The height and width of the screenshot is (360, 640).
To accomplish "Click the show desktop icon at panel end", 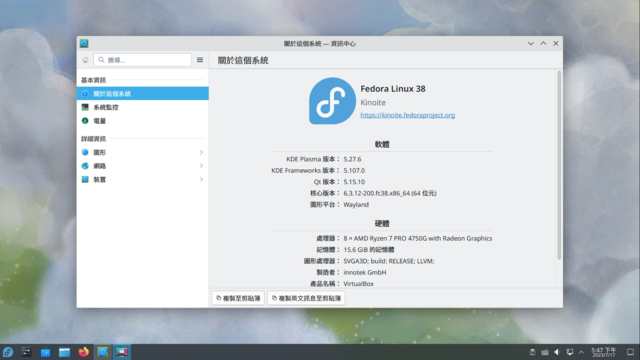I will pos(631,352).
